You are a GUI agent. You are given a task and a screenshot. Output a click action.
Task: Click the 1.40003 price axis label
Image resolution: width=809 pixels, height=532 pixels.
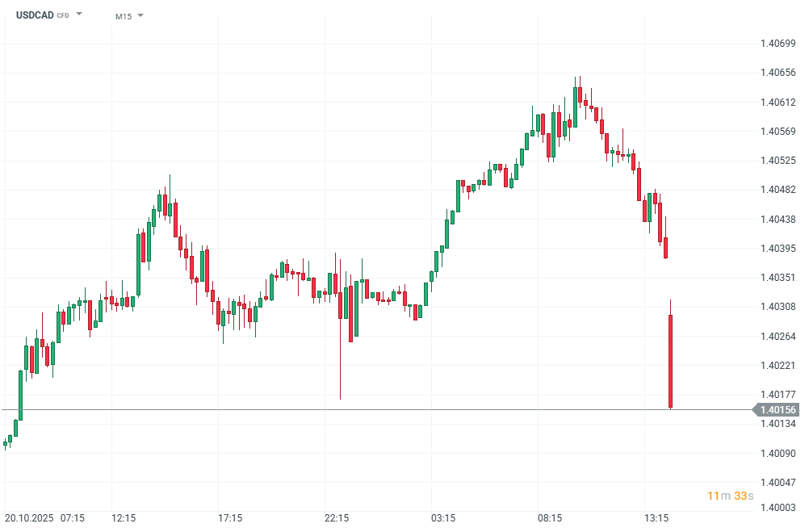(778, 507)
